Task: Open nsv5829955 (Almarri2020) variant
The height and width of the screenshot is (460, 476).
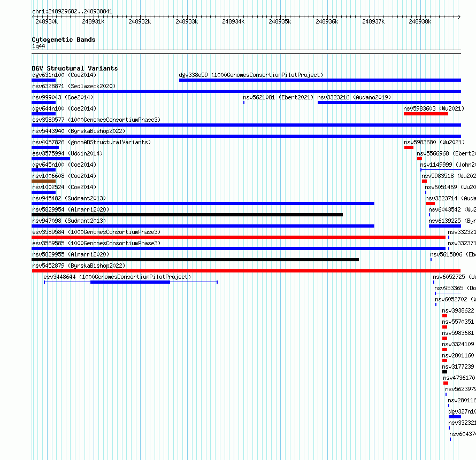Action: point(195,260)
